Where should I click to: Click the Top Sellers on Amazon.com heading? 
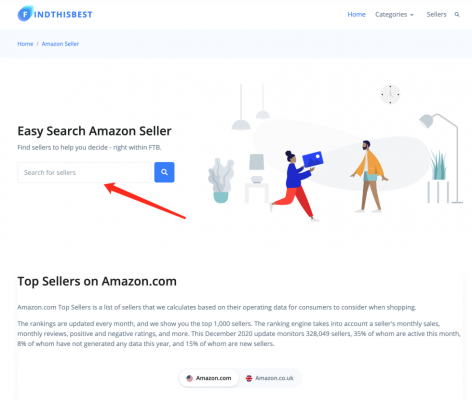tap(97, 281)
